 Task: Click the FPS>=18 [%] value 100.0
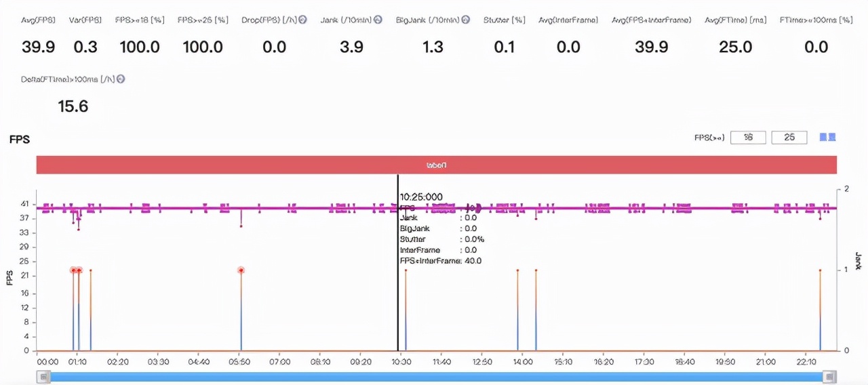point(140,47)
